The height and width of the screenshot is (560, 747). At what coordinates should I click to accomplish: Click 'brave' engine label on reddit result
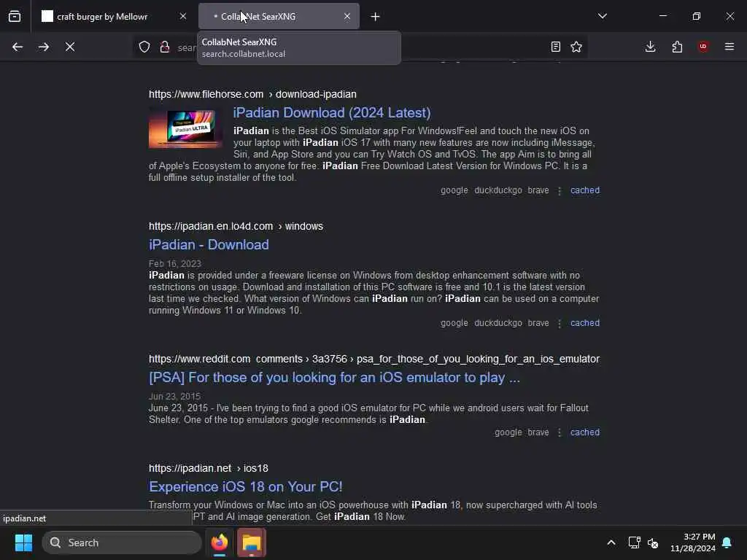538,432
